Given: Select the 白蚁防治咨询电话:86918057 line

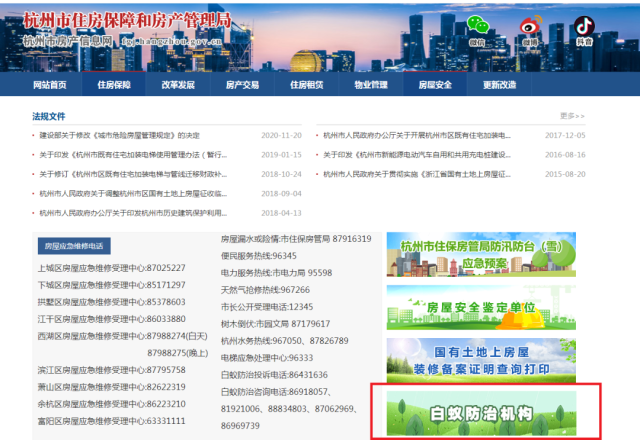Looking at the screenshot, I should 276,392.
